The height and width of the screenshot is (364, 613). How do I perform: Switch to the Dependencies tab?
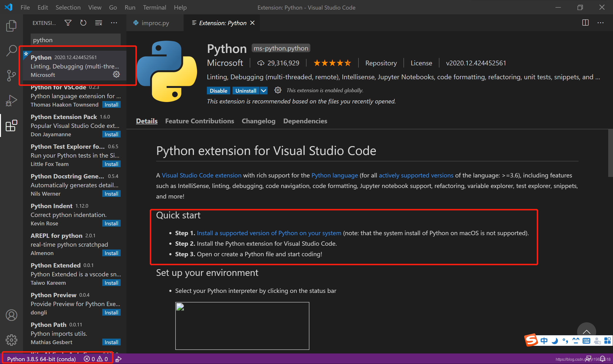pyautogui.click(x=305, y=121)
